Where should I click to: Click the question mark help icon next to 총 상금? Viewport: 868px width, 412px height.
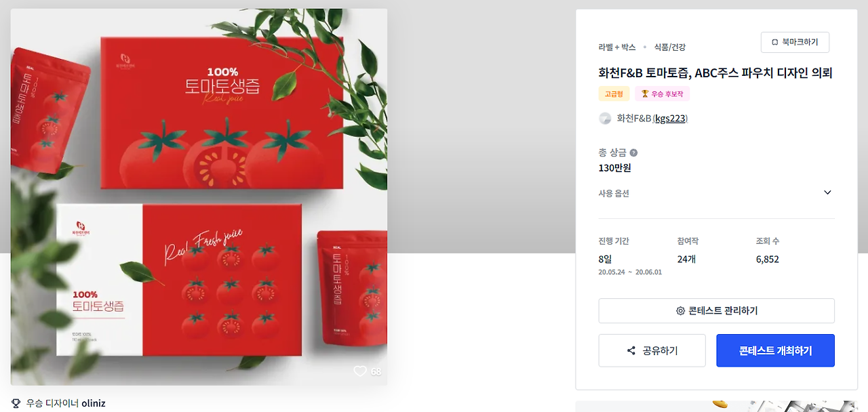click(633, 152)
